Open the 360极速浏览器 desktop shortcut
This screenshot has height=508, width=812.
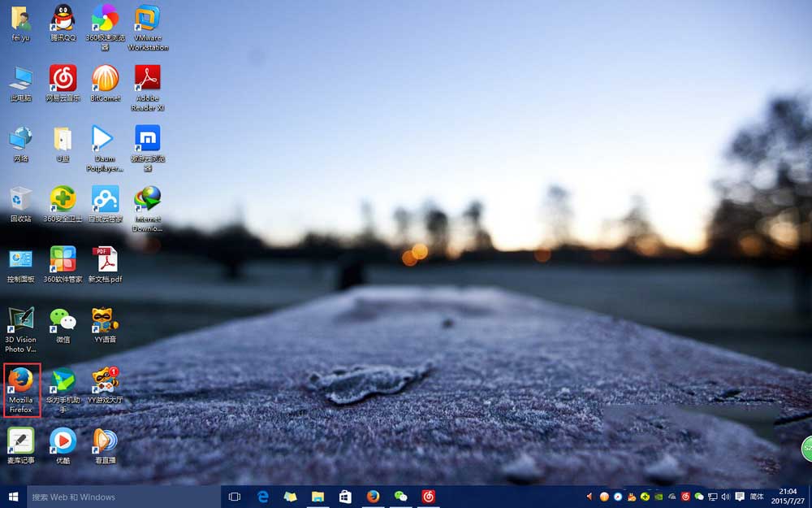105,27
